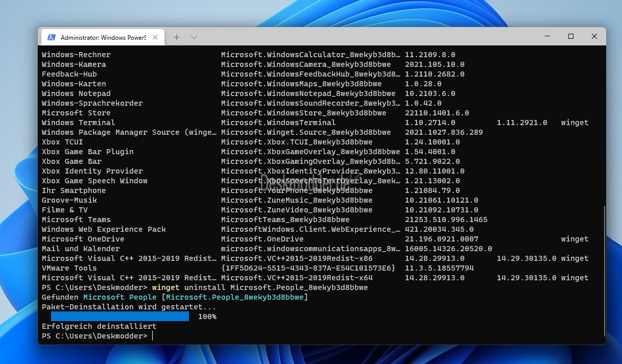Screen dimensions: 622x364
Task: Maximize the Windows Terminal window
Action: coord(571,36)
